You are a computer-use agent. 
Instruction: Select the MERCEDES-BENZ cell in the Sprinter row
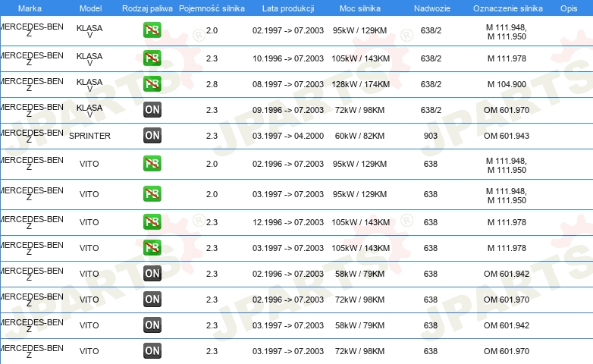pyautogui.click(x=32, y=136)
